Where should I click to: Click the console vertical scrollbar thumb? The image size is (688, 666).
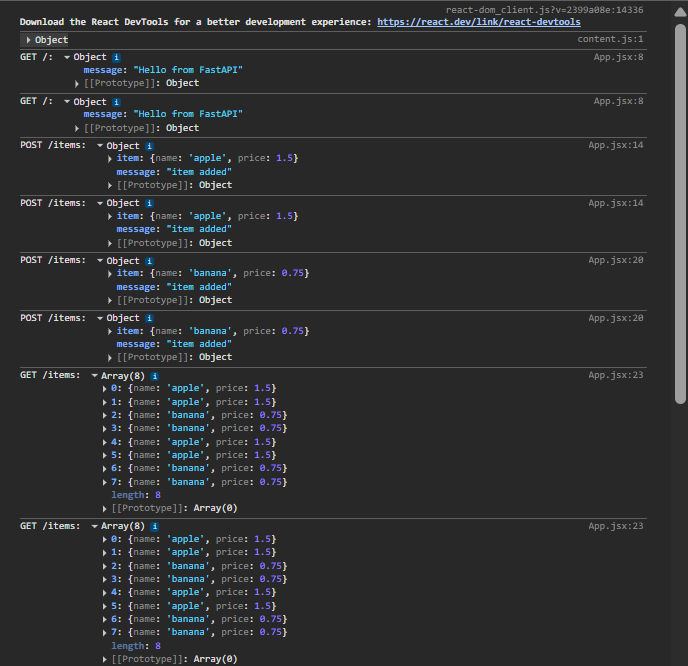click(681, 214)
